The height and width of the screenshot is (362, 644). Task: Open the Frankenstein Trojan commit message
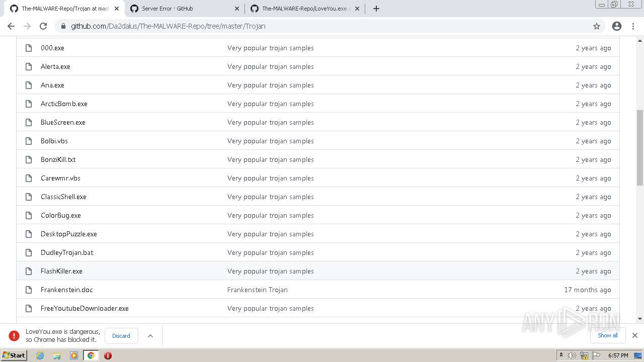pos(257,290)
